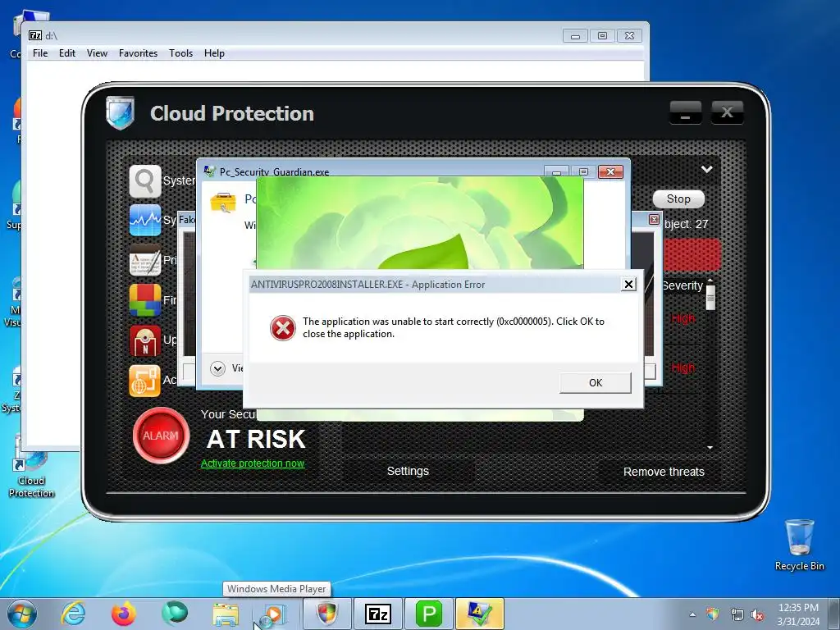Click the Severity column header

[682, 285]
